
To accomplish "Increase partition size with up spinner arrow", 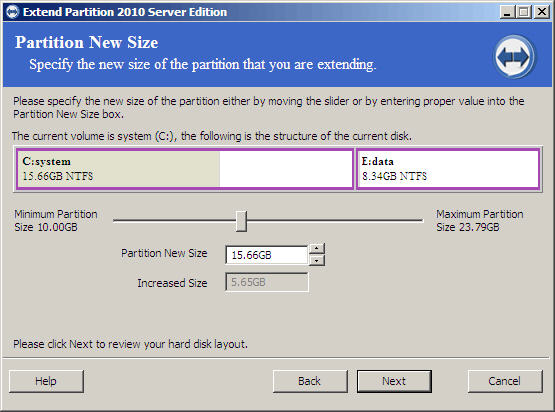I will (316, 248).
